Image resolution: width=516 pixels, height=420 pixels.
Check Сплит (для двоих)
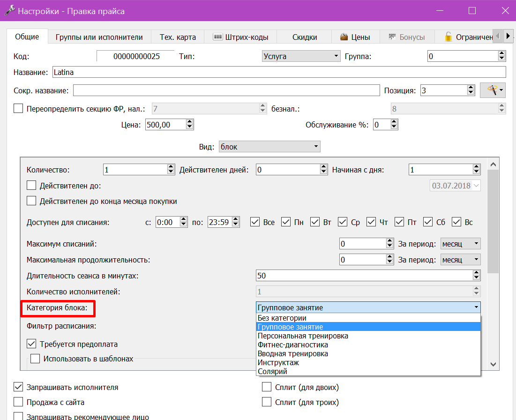pos(267,387)
